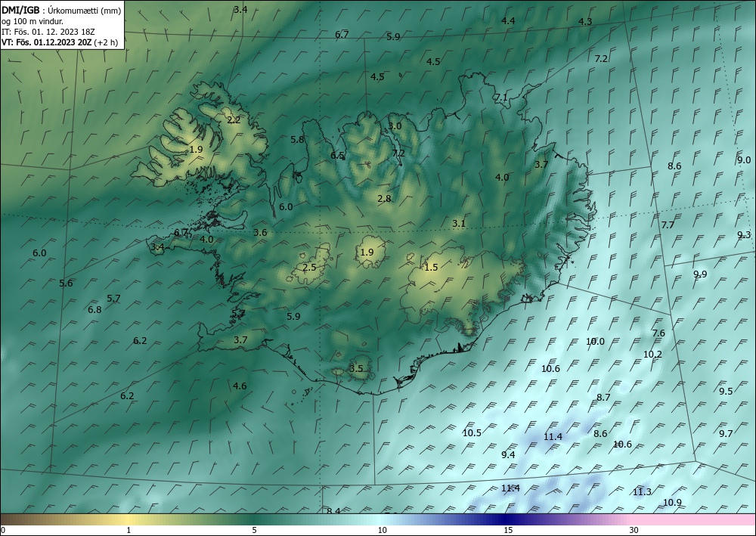
Task: Select the 'IT: Fös. 01. 12. 2023 18Z' line
Action: click(48, 31)
